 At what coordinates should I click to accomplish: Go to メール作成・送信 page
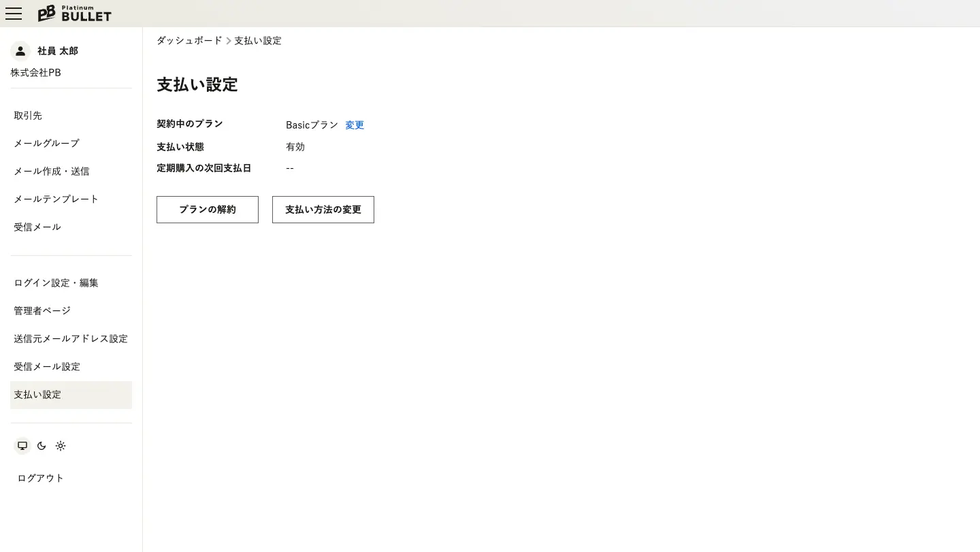pyautogui.click(x=52, y=172)
